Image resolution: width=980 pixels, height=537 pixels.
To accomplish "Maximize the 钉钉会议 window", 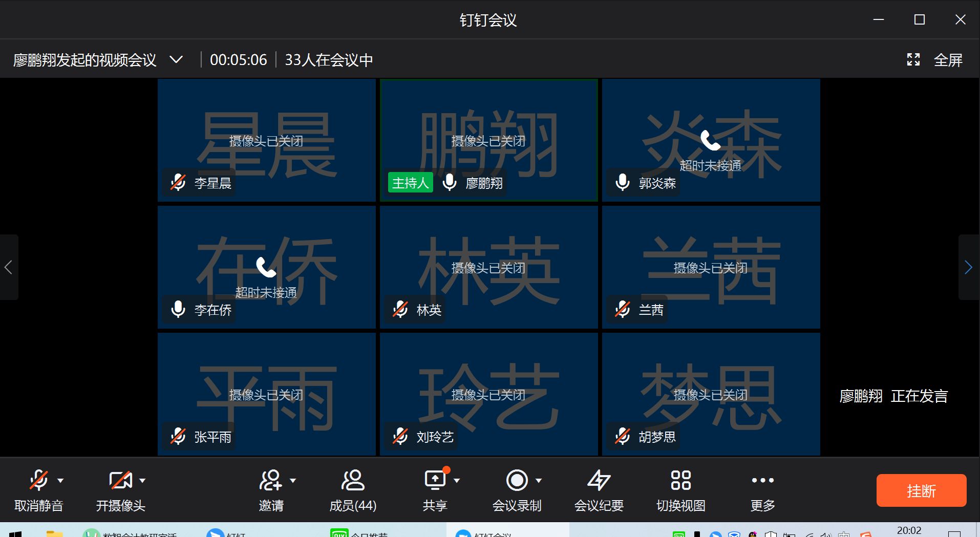I will tap(920, 19).
